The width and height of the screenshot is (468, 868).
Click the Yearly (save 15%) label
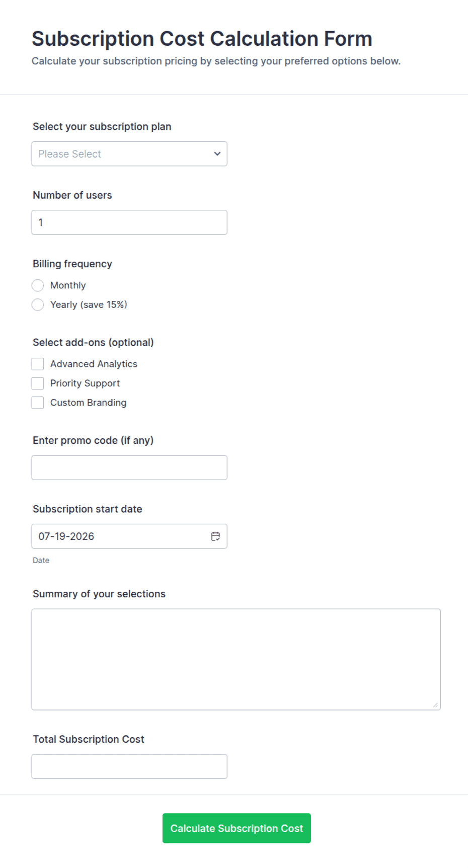pyautogui.click(x=89, y=305)
